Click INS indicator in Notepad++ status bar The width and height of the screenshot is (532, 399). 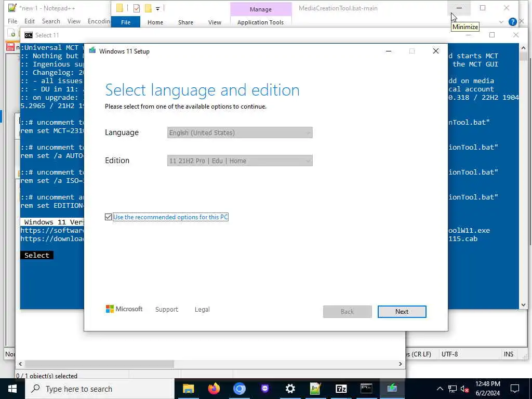508,354
